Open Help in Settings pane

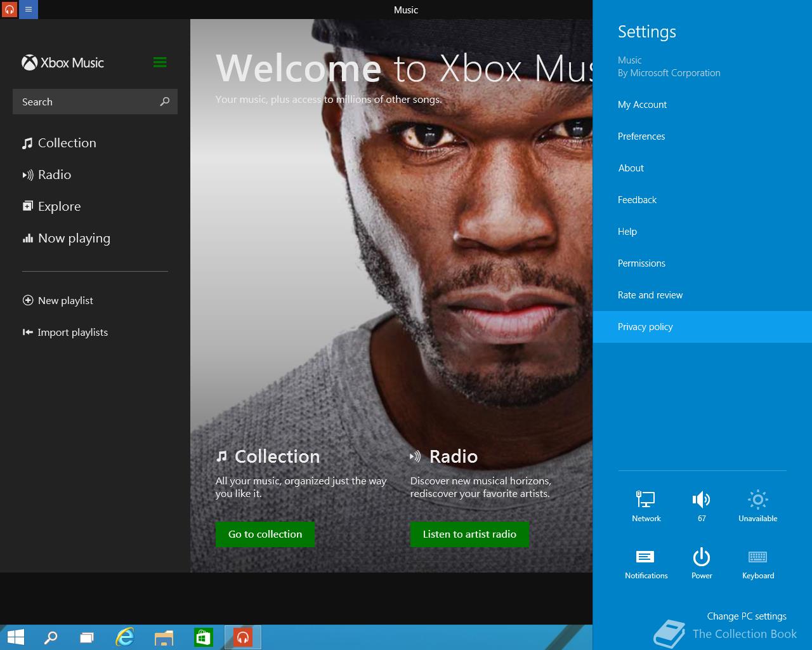click(x=702, y=232)
